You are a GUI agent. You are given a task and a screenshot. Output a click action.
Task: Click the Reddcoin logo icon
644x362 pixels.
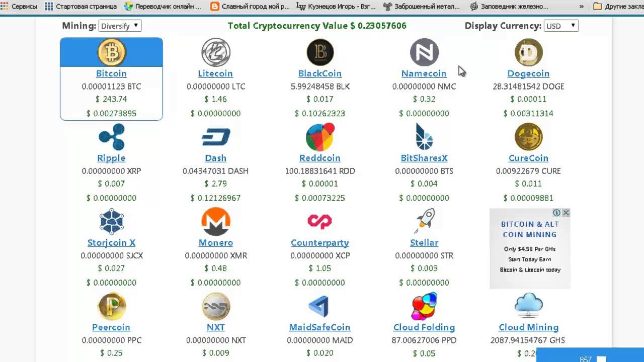320,137
